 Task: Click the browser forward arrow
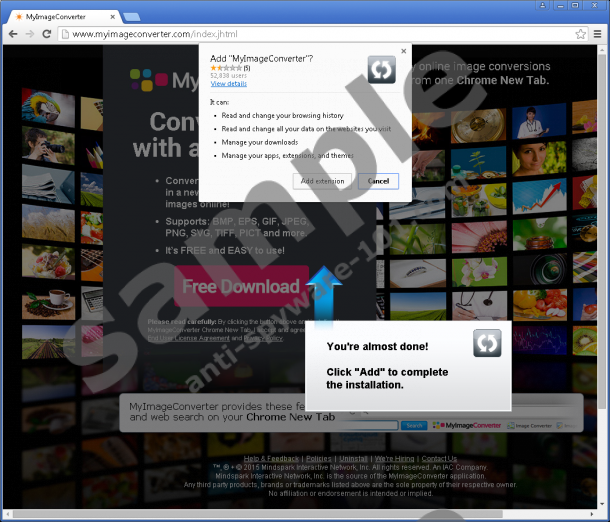[32, 34]
